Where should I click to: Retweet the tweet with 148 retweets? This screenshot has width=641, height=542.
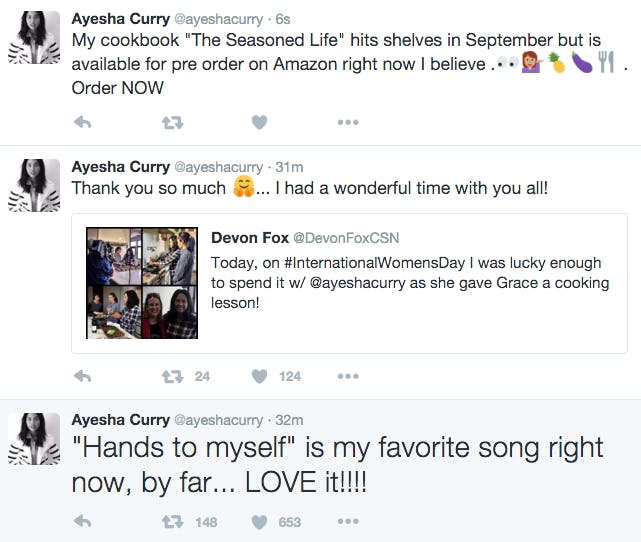pos(172,522)
